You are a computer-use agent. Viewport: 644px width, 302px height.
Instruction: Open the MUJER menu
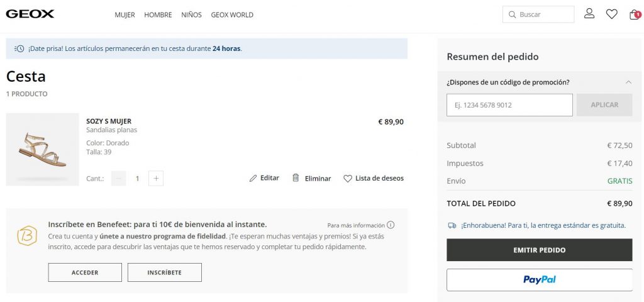click(x=125, y=14)
